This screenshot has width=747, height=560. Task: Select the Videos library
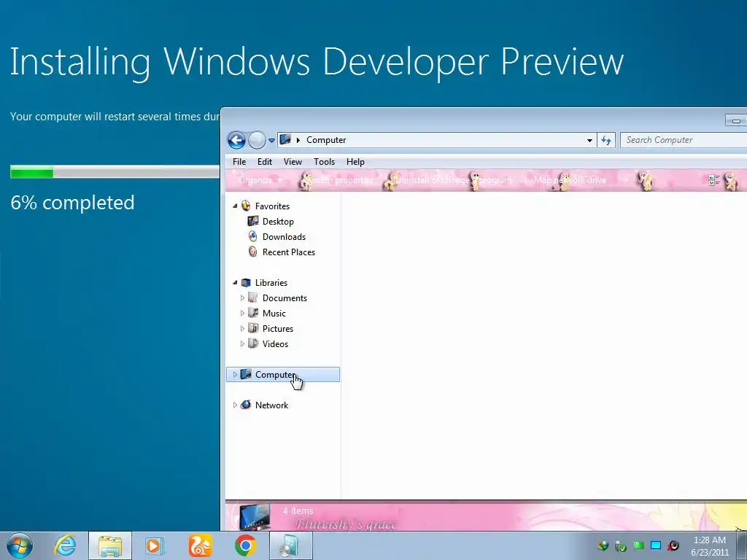click(275, 344)
